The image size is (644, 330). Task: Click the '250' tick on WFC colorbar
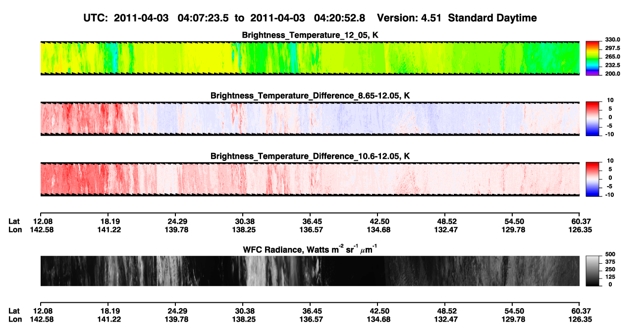pyautogui.click(x=609, y=269)
